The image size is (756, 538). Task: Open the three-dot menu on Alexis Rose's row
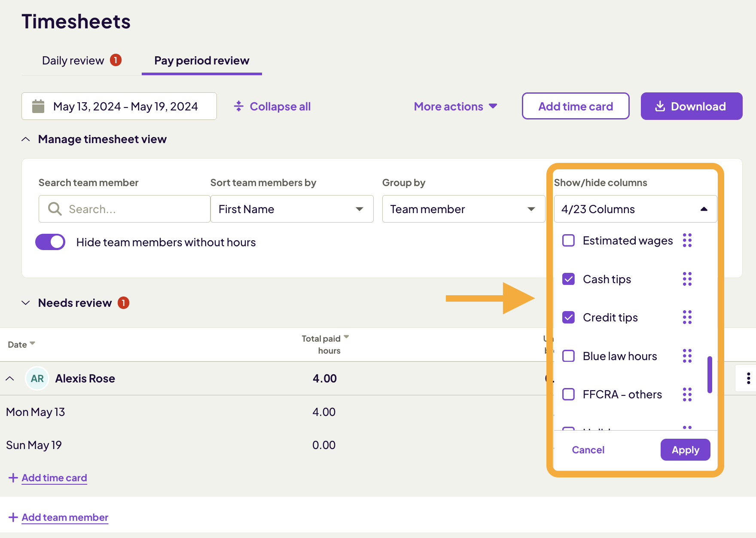pos(749,378)
